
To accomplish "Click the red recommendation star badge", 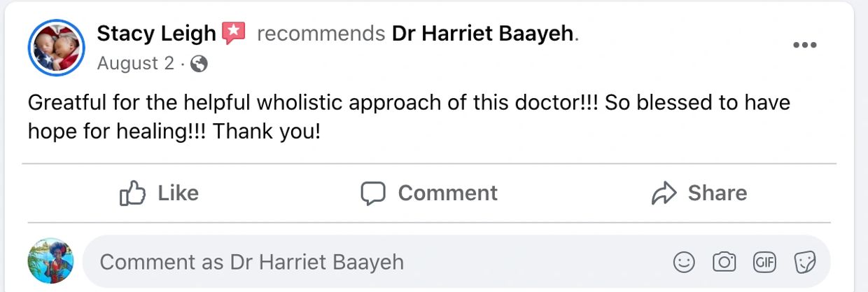I will coord(234,33).
